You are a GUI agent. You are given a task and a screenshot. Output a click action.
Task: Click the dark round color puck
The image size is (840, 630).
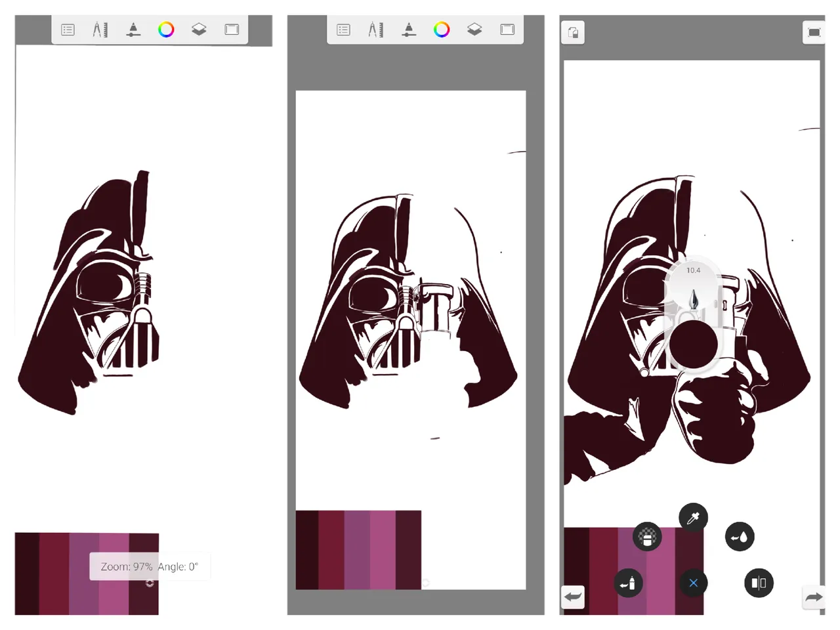tap(694, 345)
